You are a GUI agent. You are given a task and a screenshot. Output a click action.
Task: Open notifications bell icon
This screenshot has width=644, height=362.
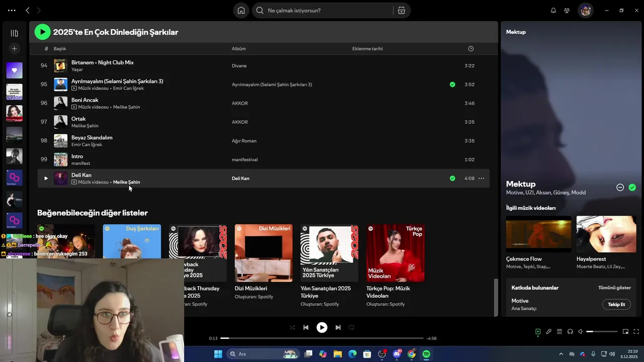point(553,11)
